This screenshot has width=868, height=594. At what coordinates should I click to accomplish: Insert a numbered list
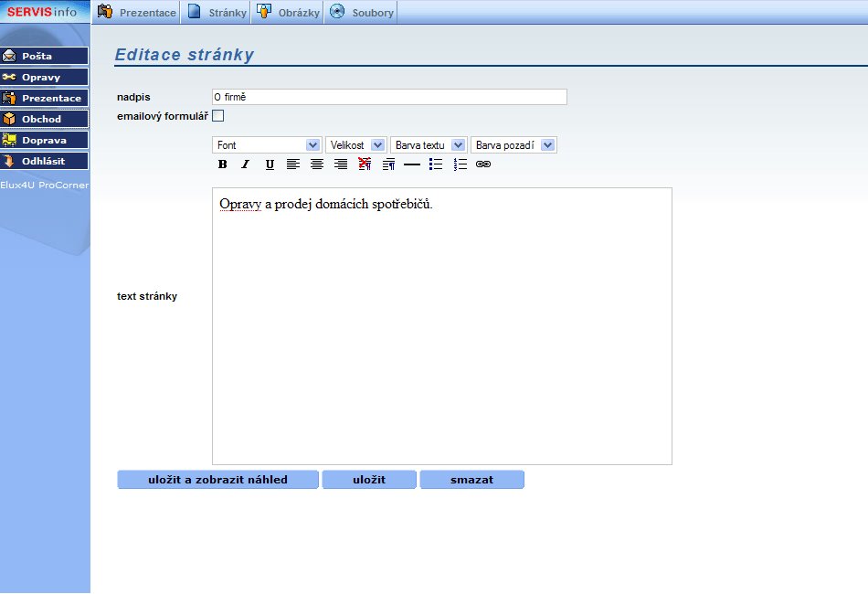coord(460,164)
